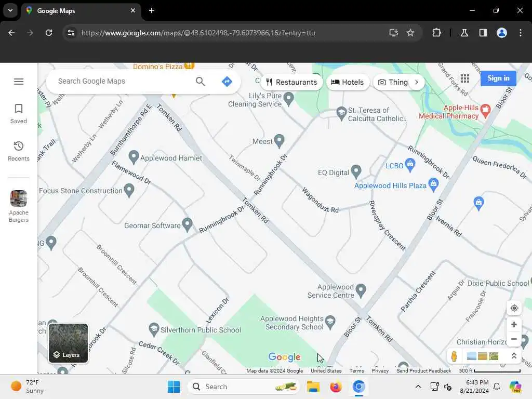Open Chrome Extensions puzzle icon
The height and width of the screenshot is (399, 532).
(x=436, y=33)
